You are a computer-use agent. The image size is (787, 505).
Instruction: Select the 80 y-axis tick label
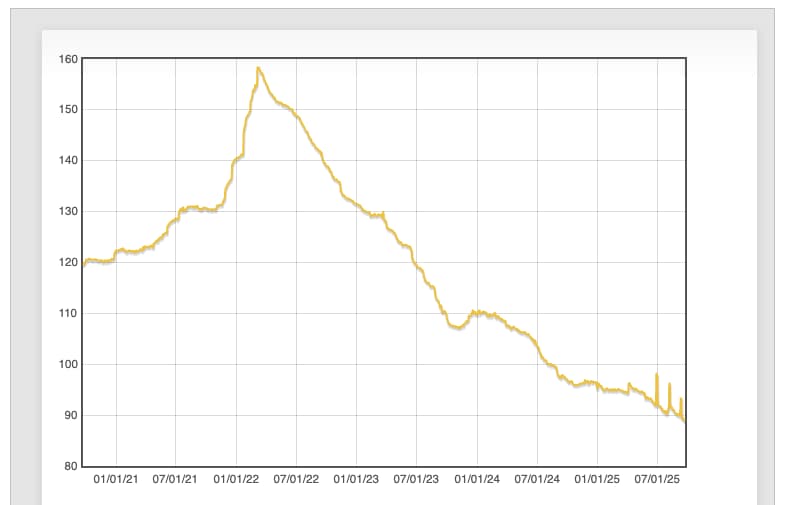click(69, 466)
